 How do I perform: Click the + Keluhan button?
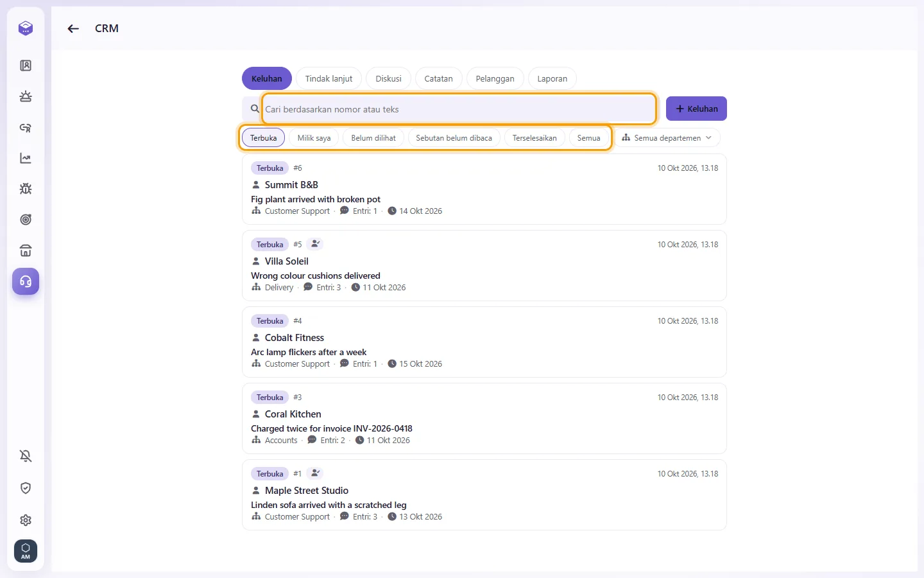pyautogui.click(x=696, y=109)
